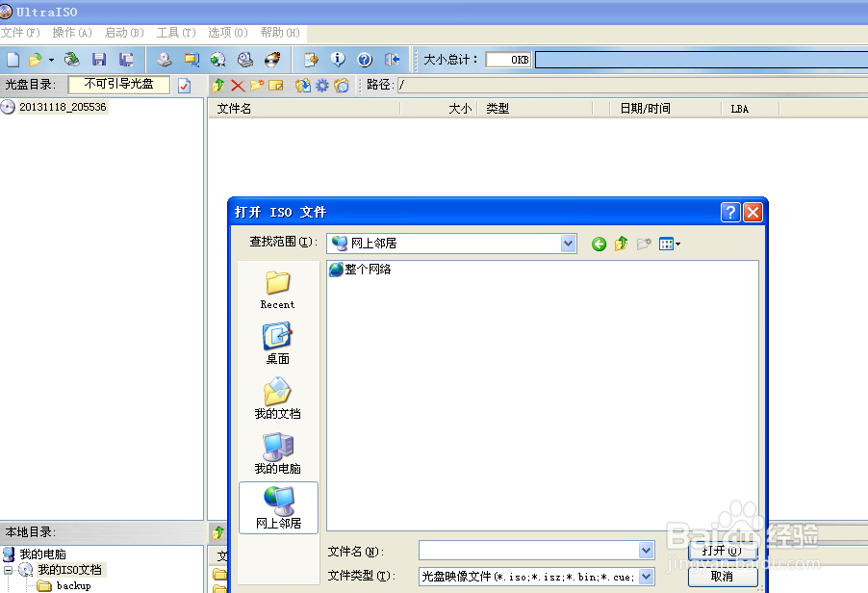
Task: Click the Save As multiple-floppies icon
Action: [x=126, y=60]
